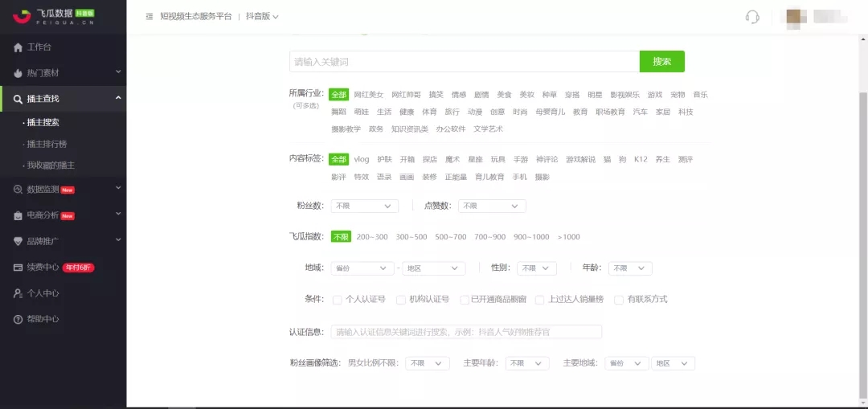Expand the 性别 dropdown
This screenshot has height=409, width=868.
[537, 268]
